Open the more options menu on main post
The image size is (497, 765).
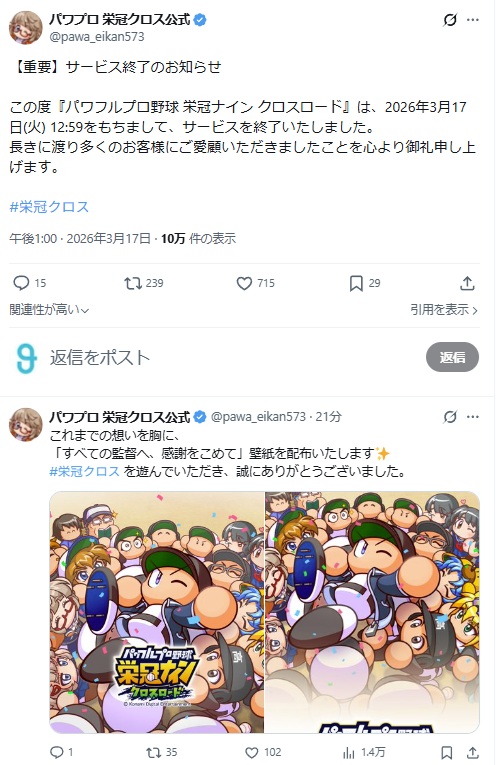coord(473,20)
